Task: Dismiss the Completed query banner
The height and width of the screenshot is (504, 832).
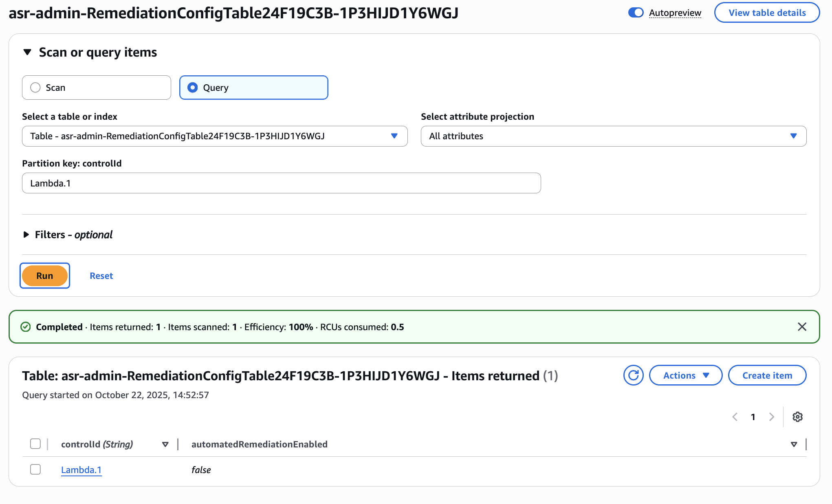Action: point(802,327)
